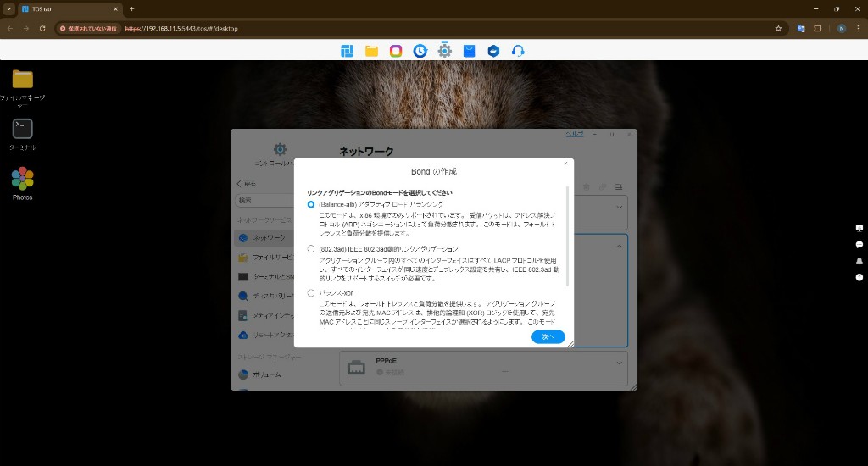Open the headset support icon in top dock
The width and height of the screenshot is (868, 466).
518,51
